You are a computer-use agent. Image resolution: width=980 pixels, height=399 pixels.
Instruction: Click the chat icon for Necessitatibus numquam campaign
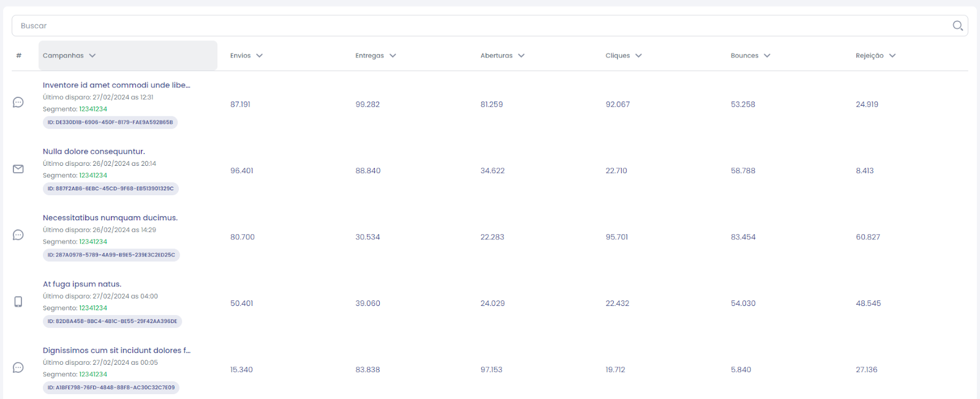[x=18, y=235]
